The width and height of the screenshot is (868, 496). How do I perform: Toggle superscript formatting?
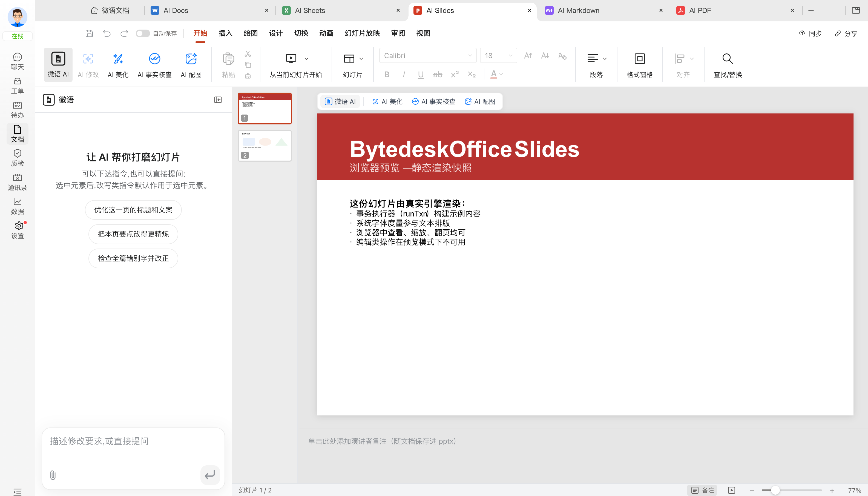455,74
